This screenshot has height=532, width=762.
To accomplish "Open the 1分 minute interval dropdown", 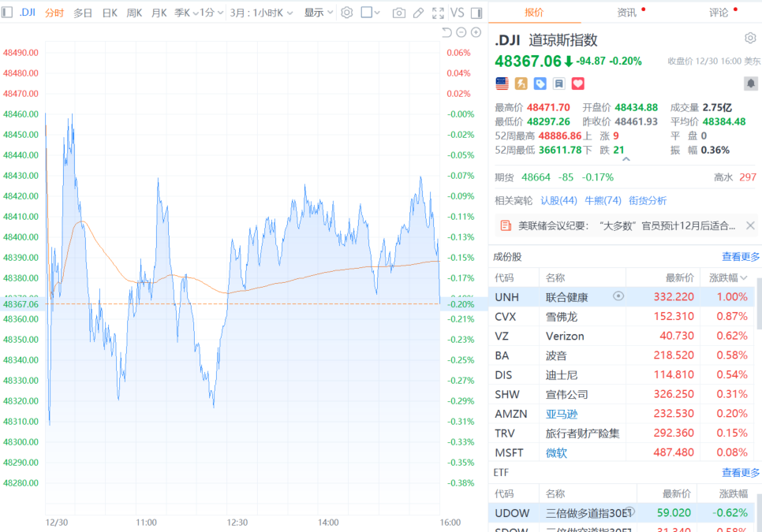I will pos(212,13).
